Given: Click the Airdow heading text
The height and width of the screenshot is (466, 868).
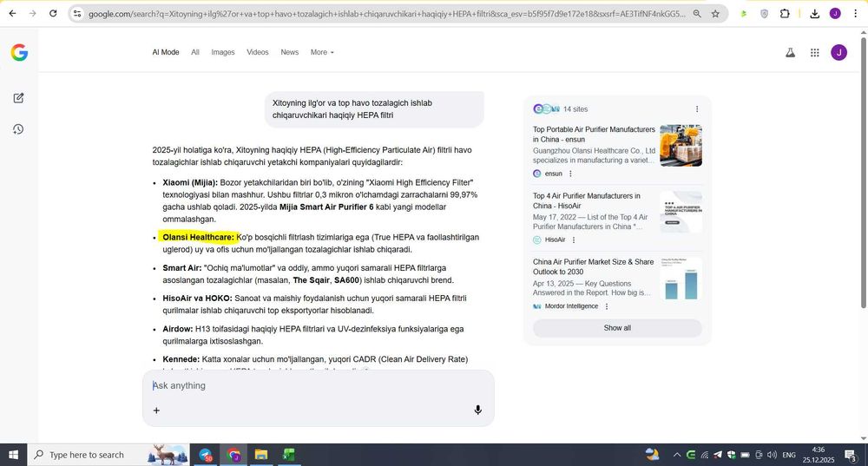Looking at the screenshot, I should coord(178,329).
